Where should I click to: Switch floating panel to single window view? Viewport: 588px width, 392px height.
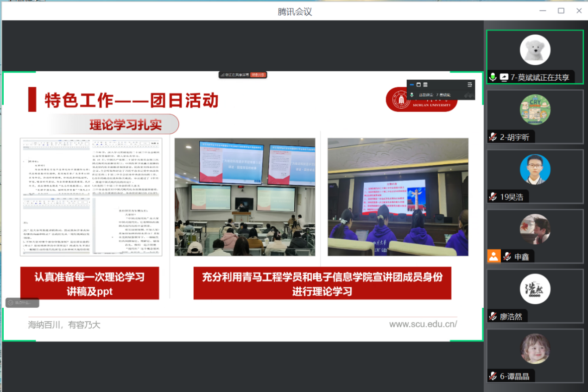[418, 85]
